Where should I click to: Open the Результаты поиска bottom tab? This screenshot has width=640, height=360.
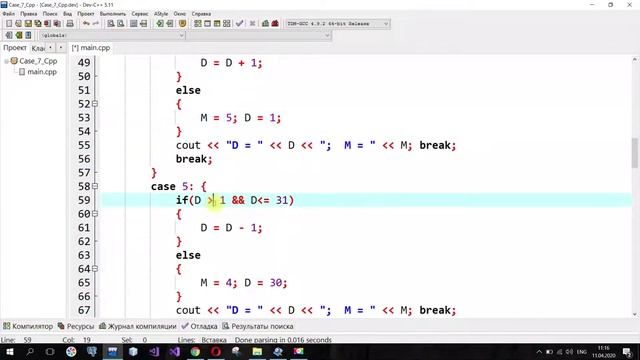[x=258, y=327]
